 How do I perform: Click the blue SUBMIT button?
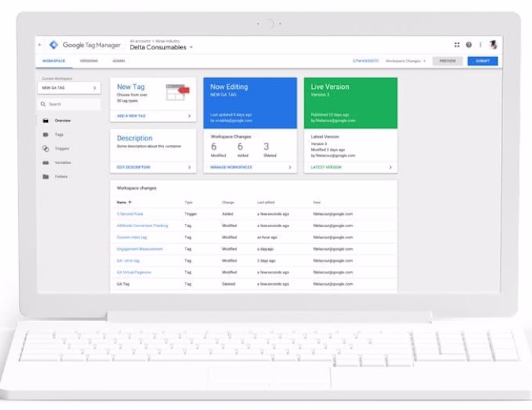483,61
